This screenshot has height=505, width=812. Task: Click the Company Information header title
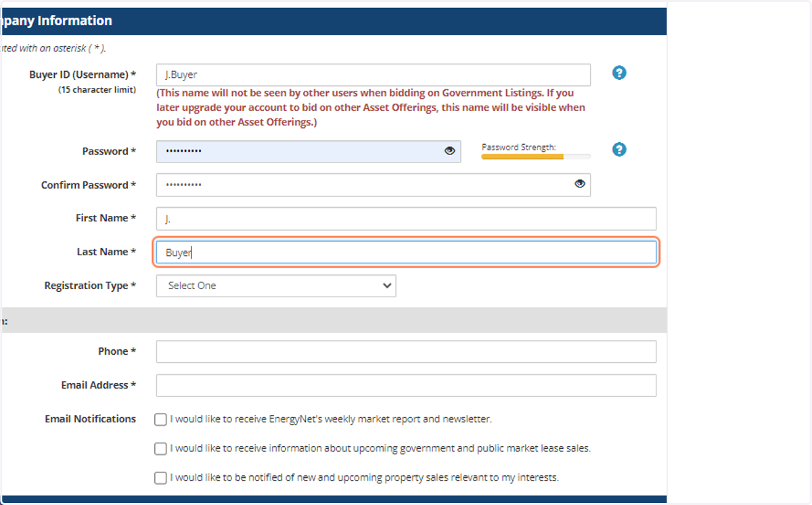(56, 21)
